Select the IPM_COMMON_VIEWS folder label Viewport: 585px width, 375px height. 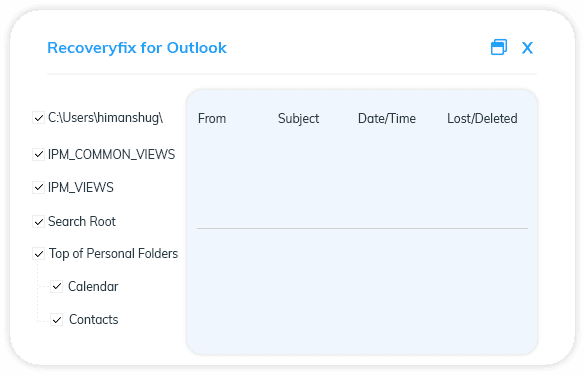pos(112,154)
